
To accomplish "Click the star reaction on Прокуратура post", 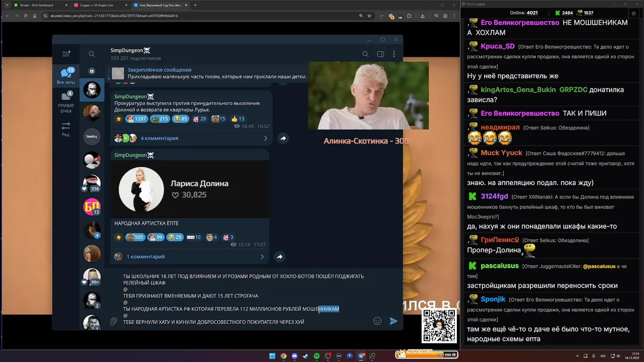I will click(119, 119).
